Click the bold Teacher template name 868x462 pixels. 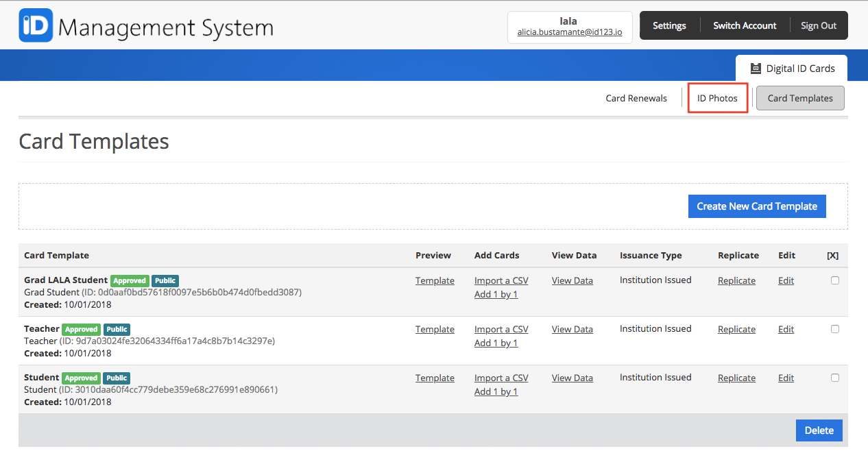pos(42,328)
